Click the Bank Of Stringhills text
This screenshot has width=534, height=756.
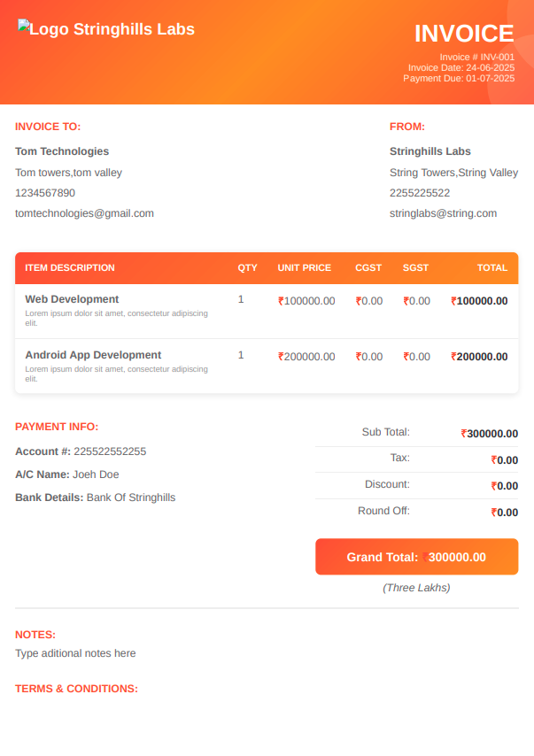(x=131, y=498)
